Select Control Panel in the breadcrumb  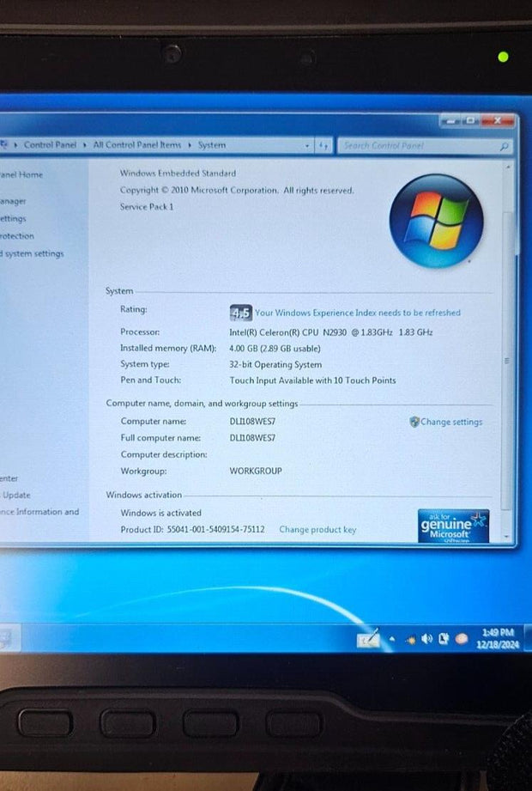[x=50, y=145]
